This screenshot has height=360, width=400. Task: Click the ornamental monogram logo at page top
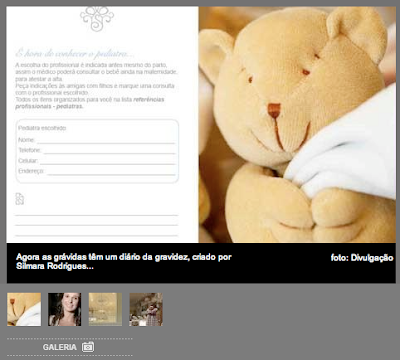click(97, 19)
